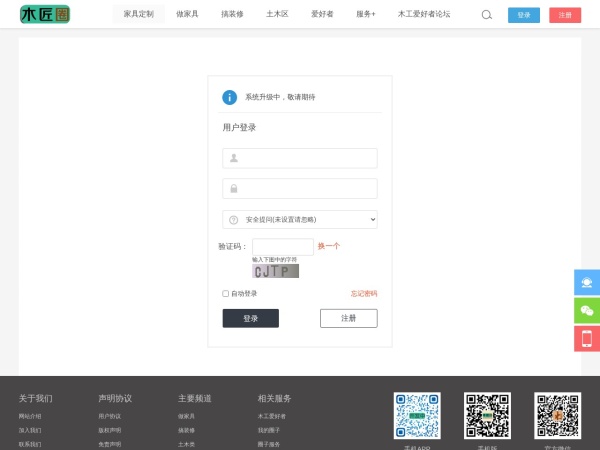Click the 系统升级中，敬请期待 notice text

coord(280,97)
